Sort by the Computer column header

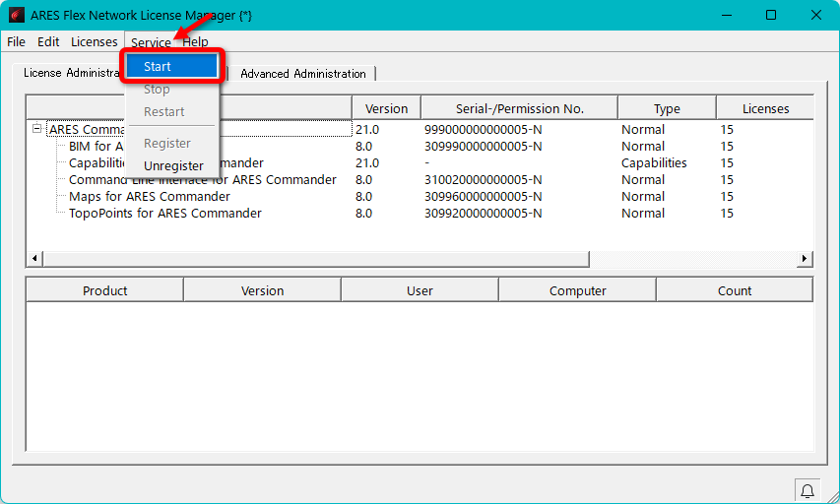tap(577, 290)
